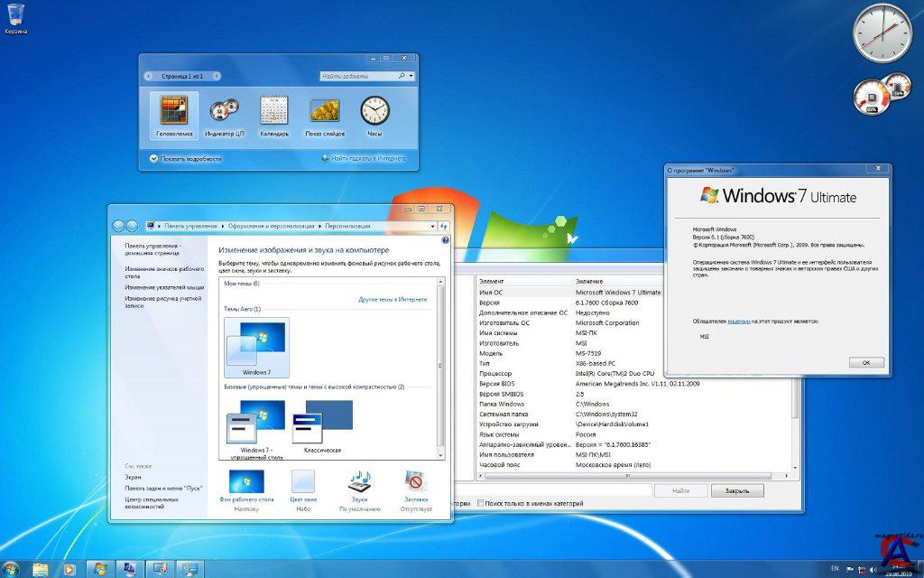Click the Часы clock gadget icon
Image resolution: width=924 pixels, height=578 pixels.
pos(374,111)
